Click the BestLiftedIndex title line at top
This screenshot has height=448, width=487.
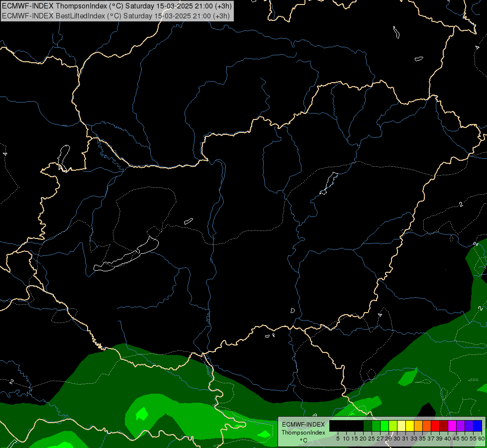115,16
